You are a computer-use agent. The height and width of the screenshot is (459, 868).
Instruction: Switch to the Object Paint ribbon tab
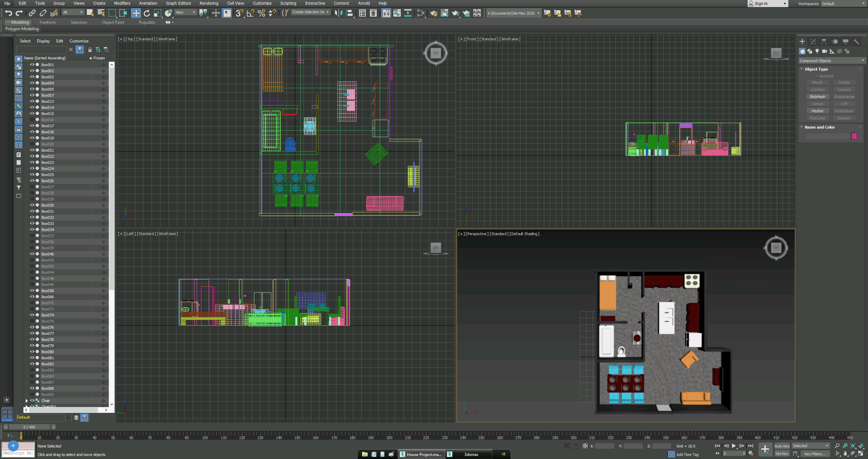click(113, 22)
